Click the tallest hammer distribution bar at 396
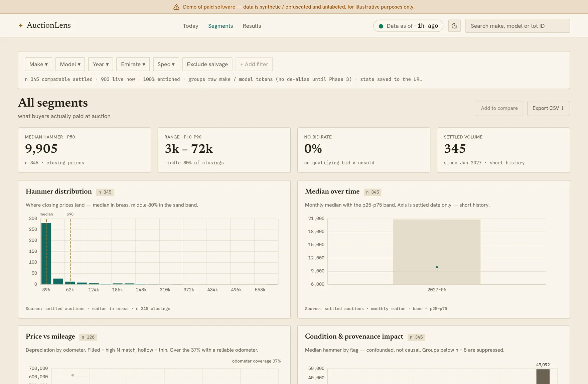The height and width of the screenshot is (384, 588). [x=46, y=254]
